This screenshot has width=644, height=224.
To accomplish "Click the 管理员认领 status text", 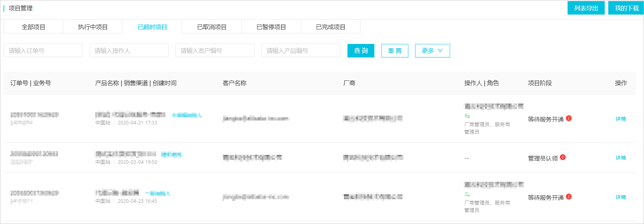I will (543, 158).
